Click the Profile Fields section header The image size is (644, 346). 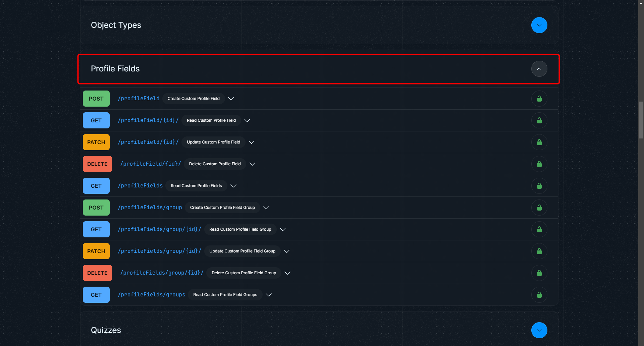115,69
